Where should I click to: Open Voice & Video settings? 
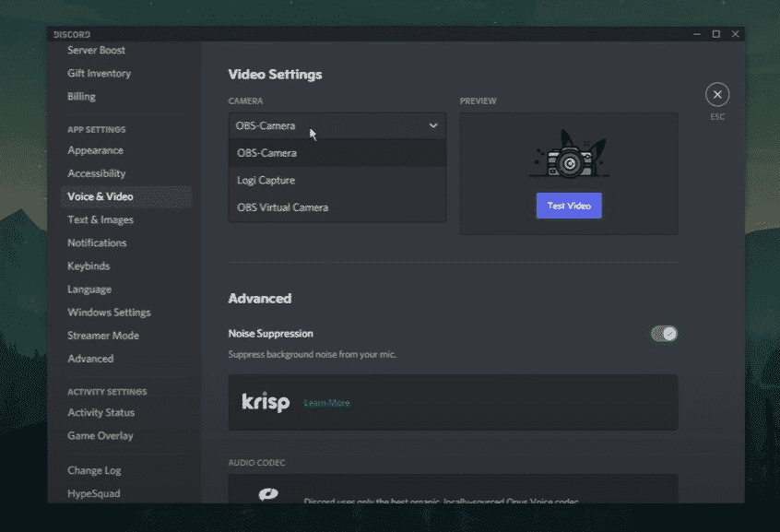pyautogui.click(x=100, y=195)
